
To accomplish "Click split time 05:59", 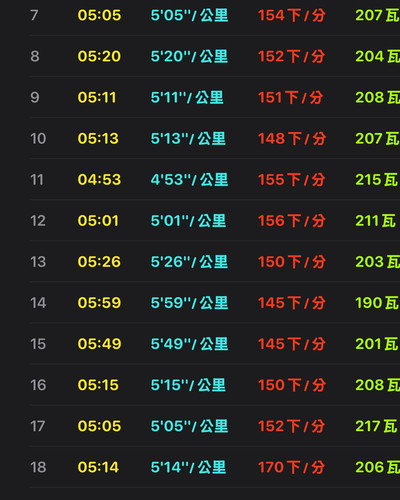I will (x=99, y=303).
